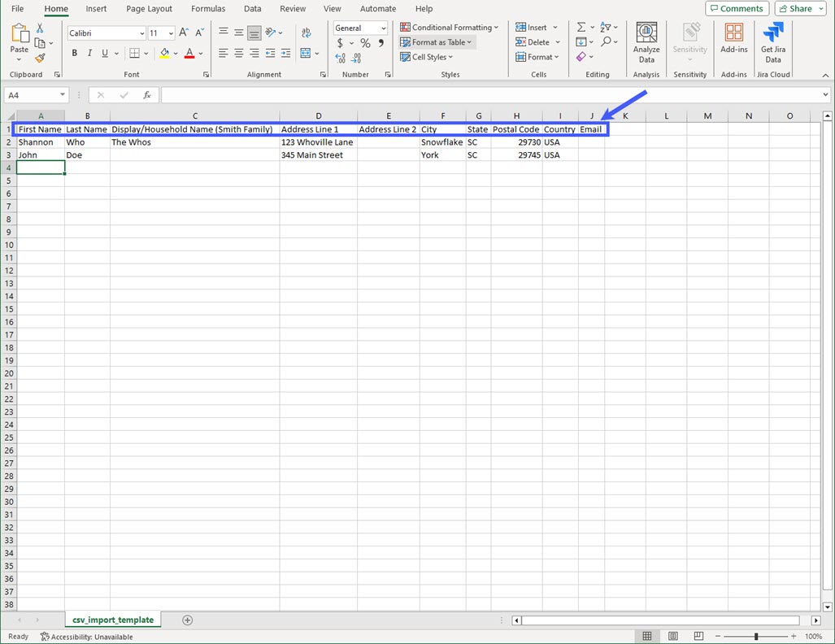Toggle bold formatting

coord(74,52)
